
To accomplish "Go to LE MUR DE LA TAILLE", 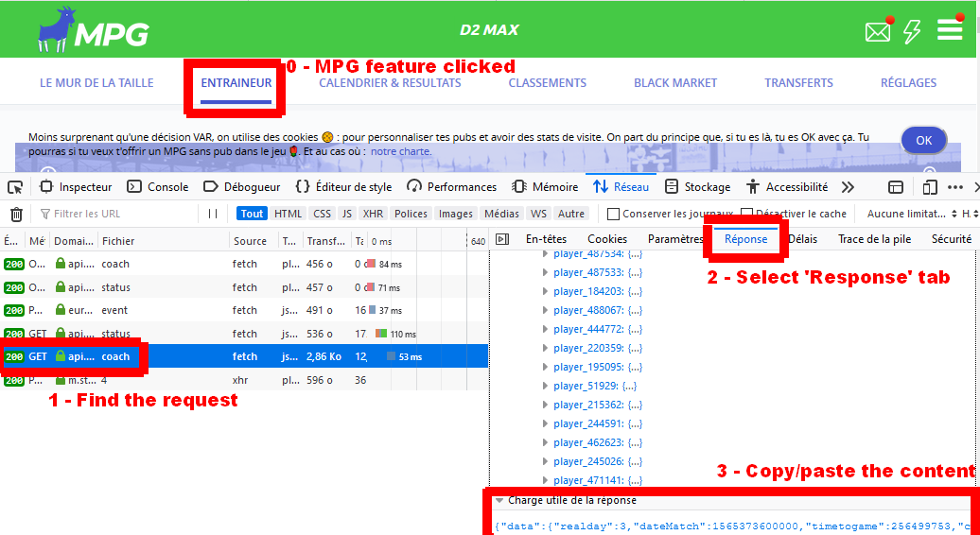I will tap(96, 82).
